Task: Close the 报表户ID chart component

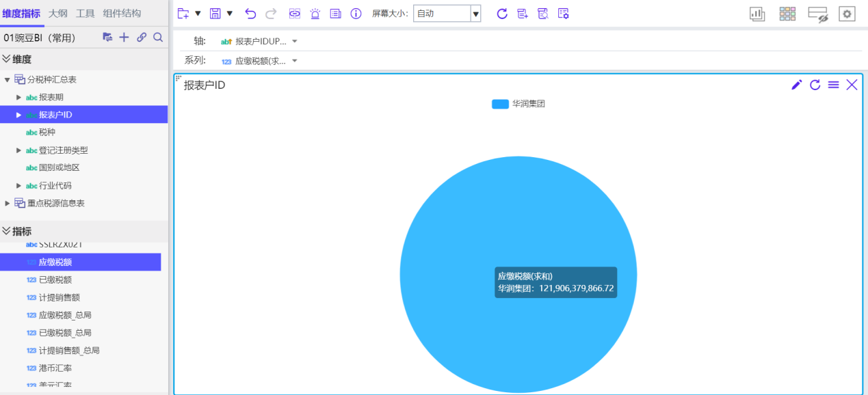Action: [852, 85]
